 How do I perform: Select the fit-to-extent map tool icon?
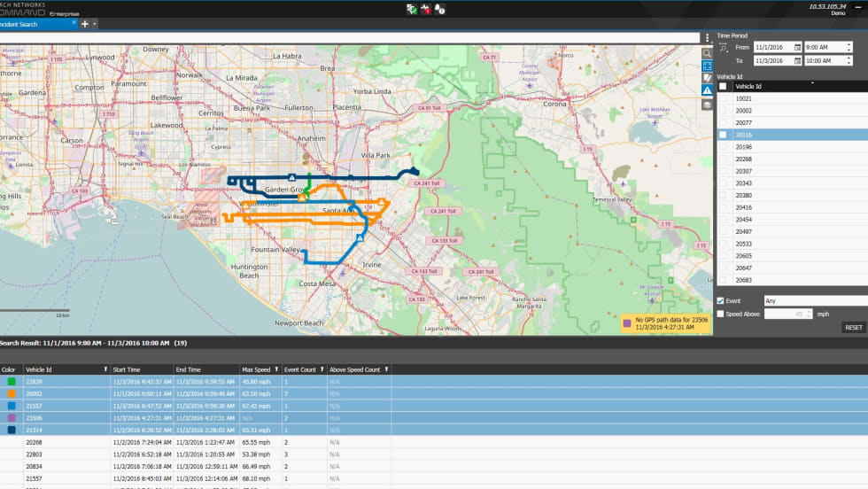708,66
